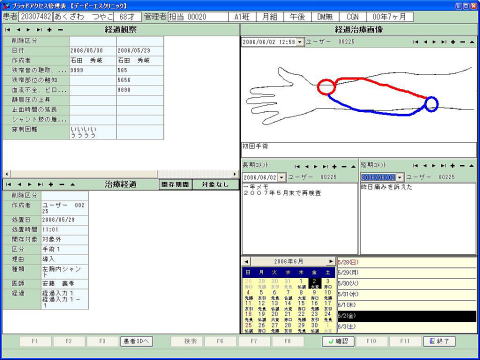Add a long-term memo with plus icon
The image size is (480, 360).
(x=334, y=166)
